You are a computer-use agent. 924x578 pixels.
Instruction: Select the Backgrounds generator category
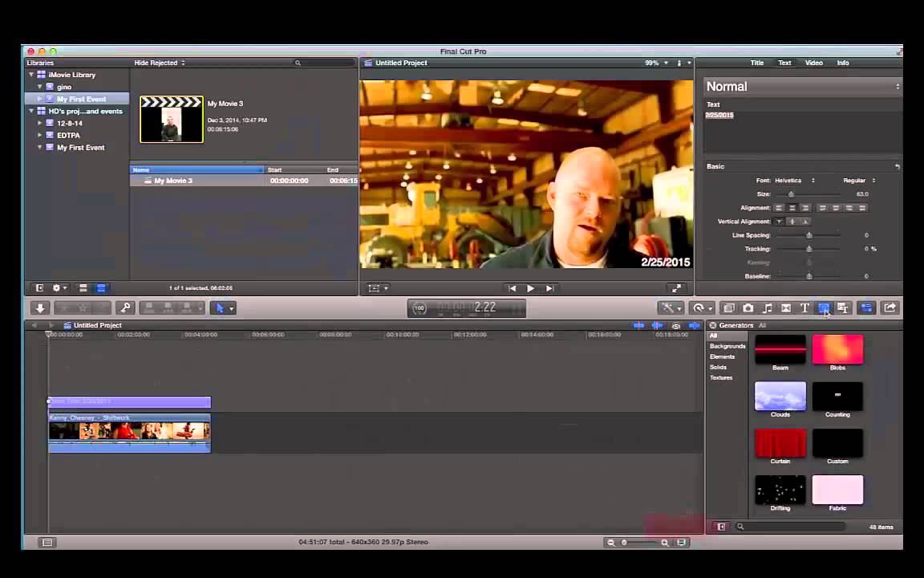pos(727,346)
